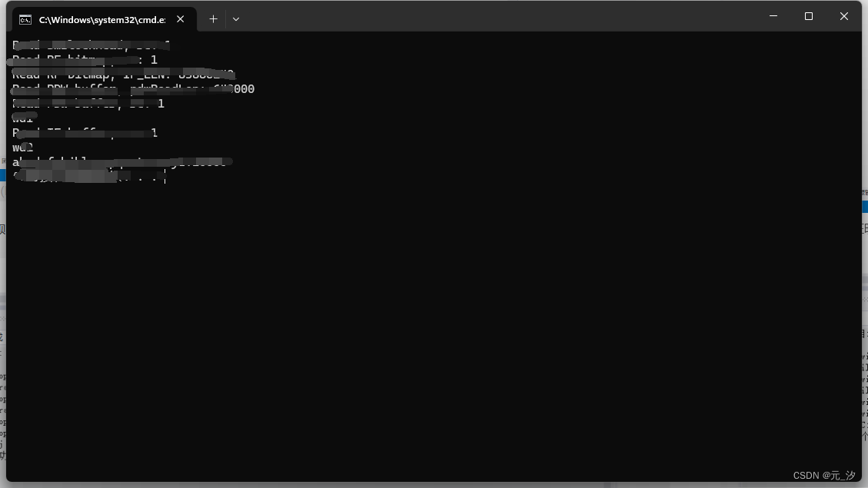Maximize the terminal window

tap(809, 16)
